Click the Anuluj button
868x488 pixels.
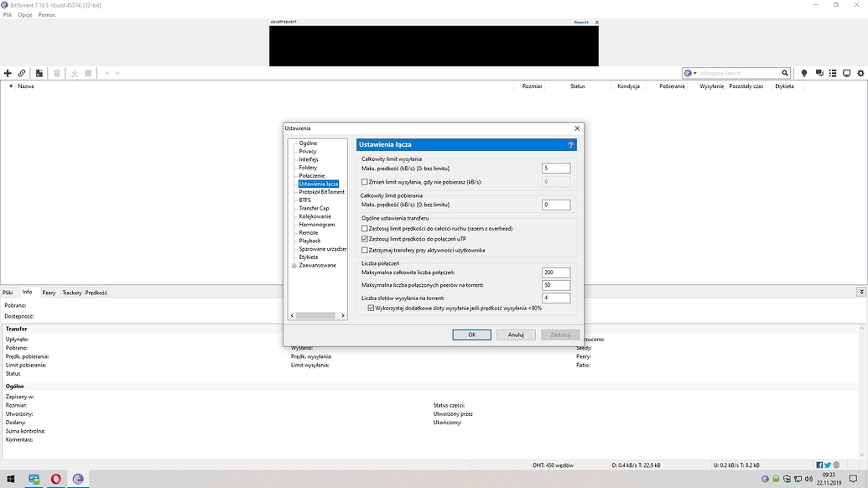[x=516, y=335]
